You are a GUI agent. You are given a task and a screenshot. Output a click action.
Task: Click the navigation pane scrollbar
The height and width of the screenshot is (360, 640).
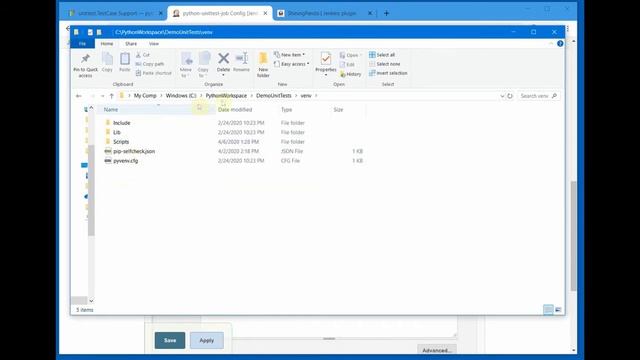91,190
